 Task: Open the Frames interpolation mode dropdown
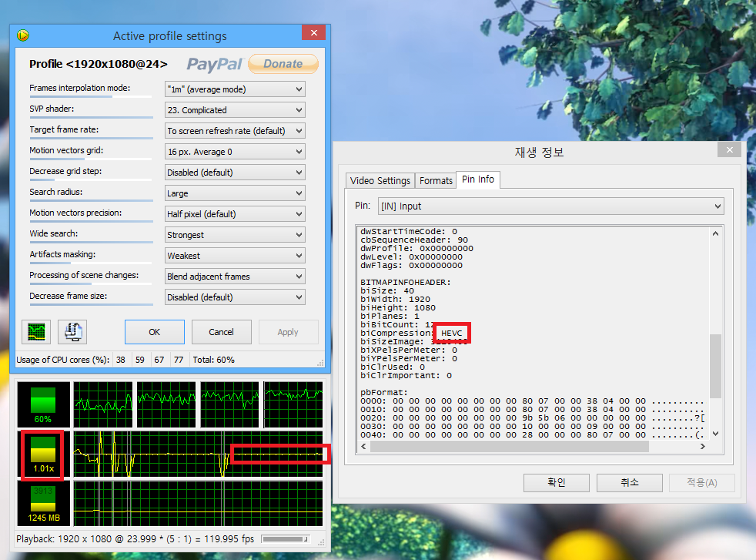(235, 89)
